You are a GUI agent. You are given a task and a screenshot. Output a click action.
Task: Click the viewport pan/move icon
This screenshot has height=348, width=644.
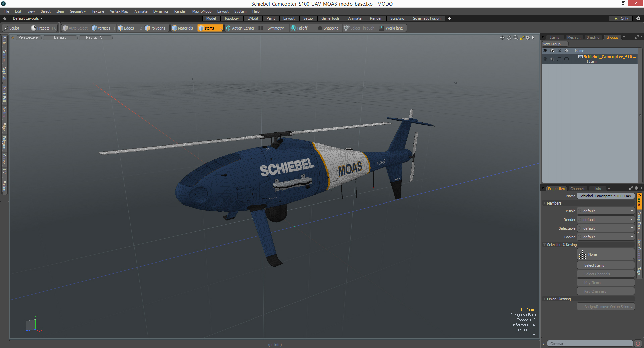click(x=502, y=38)
